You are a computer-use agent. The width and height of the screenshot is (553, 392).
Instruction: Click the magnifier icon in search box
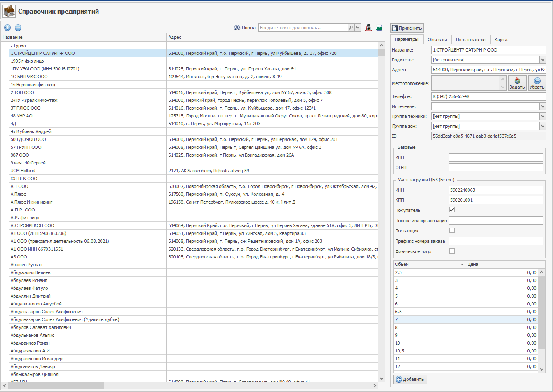click(351, 28)
